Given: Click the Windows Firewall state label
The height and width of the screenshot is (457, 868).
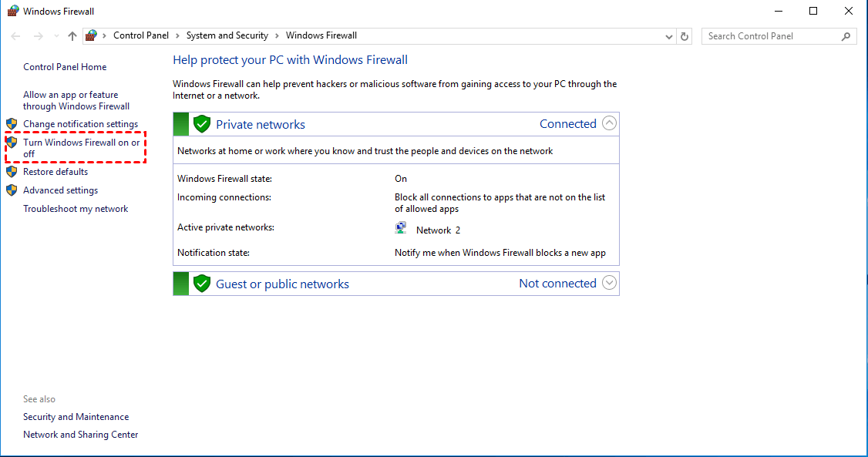Looking at the screenshot, I should (225, 179).
